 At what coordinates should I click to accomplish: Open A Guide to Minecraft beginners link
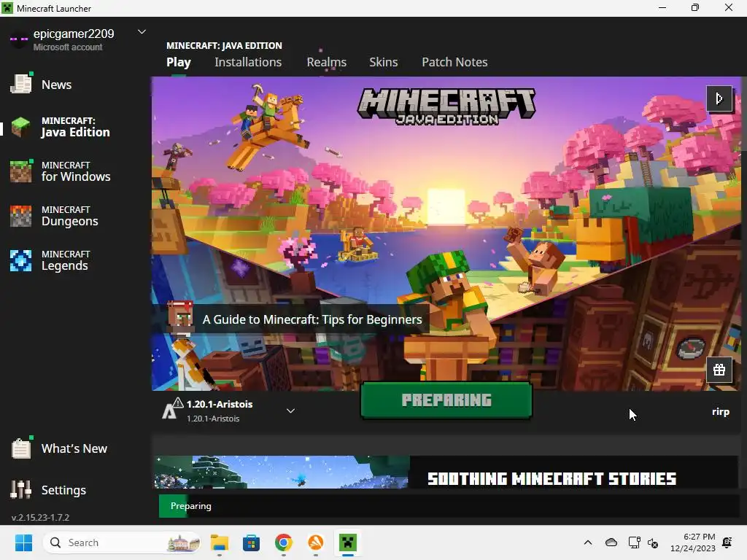click(x=312, y=319)
